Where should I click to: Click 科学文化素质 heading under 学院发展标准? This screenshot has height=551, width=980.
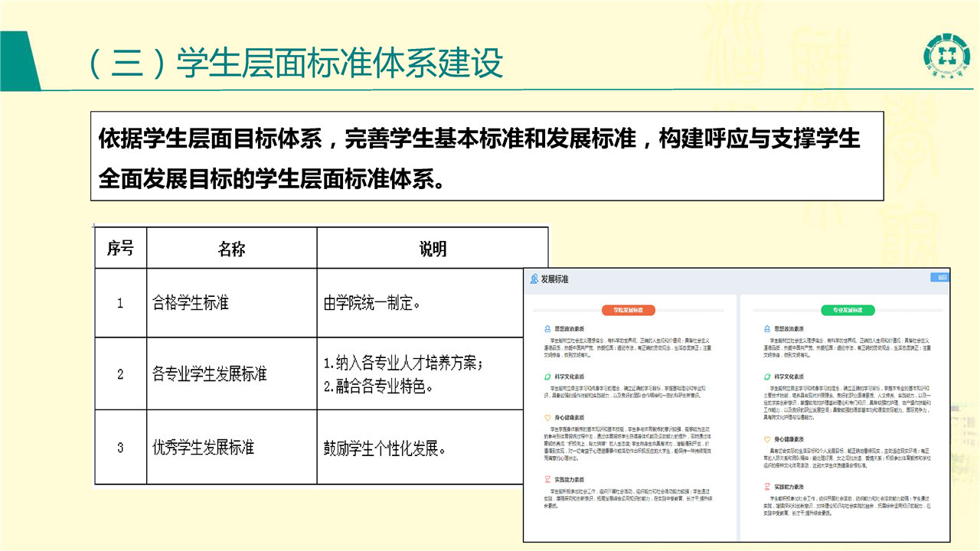point(570,377)
